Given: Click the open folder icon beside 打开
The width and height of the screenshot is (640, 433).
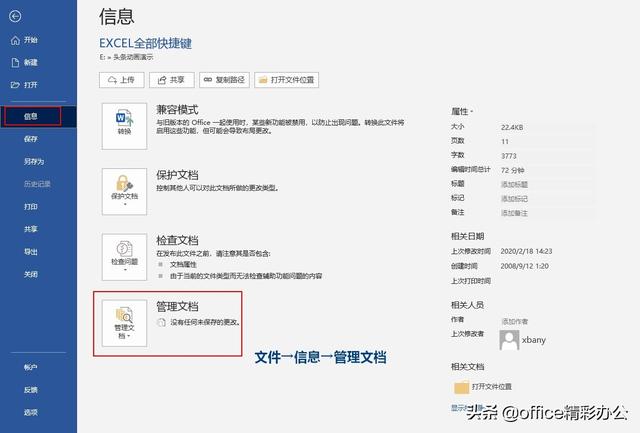Looking at the screenshot, I should pos(15,85).
